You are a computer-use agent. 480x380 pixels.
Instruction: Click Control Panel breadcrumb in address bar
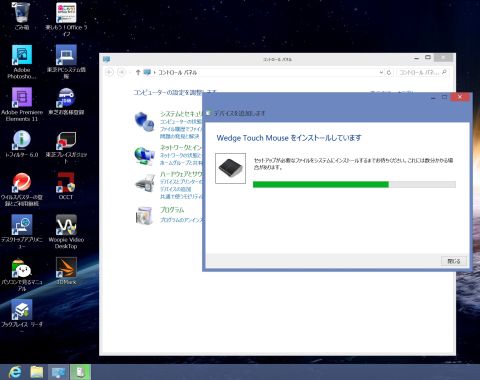pos(177,72)
